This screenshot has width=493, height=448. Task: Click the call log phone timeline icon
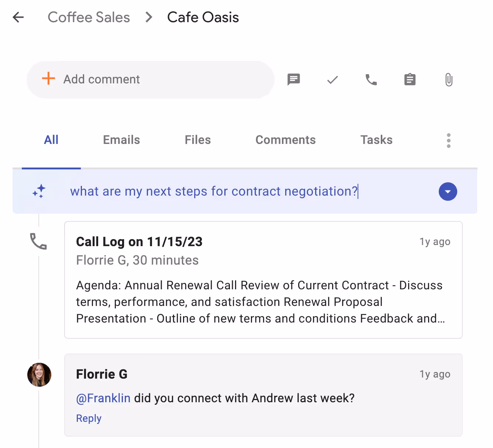38,241
